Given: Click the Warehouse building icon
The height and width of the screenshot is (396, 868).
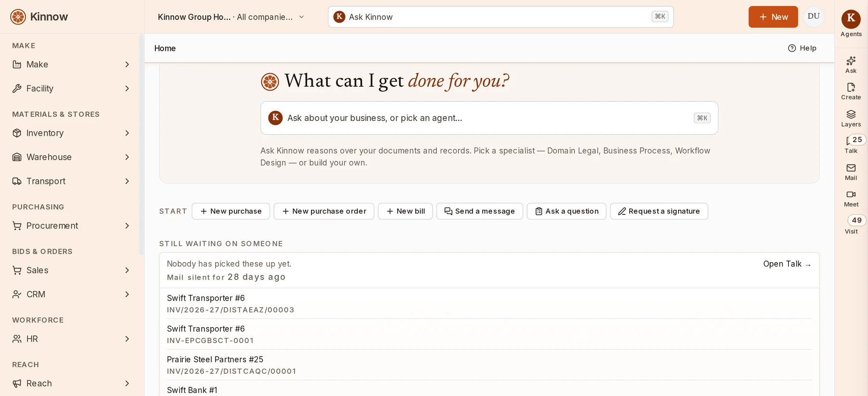Looking at the screenshot, I should pyautogui.click(x=17, y=157).
